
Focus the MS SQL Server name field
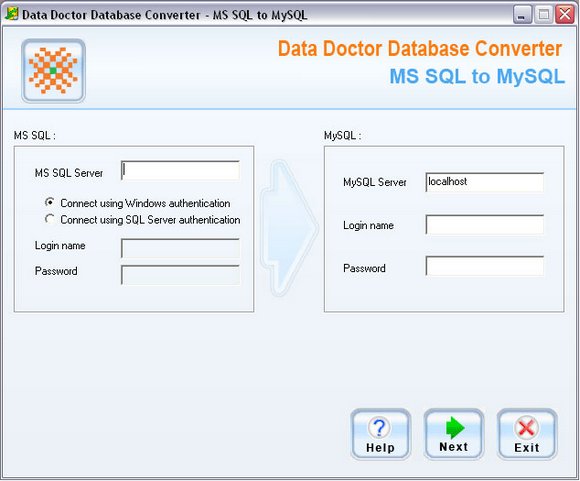(x=181, y=171)
